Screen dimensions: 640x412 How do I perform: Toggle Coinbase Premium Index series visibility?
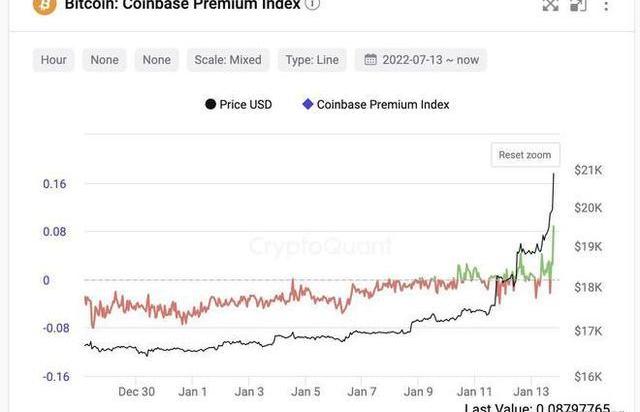click(376, 104)
